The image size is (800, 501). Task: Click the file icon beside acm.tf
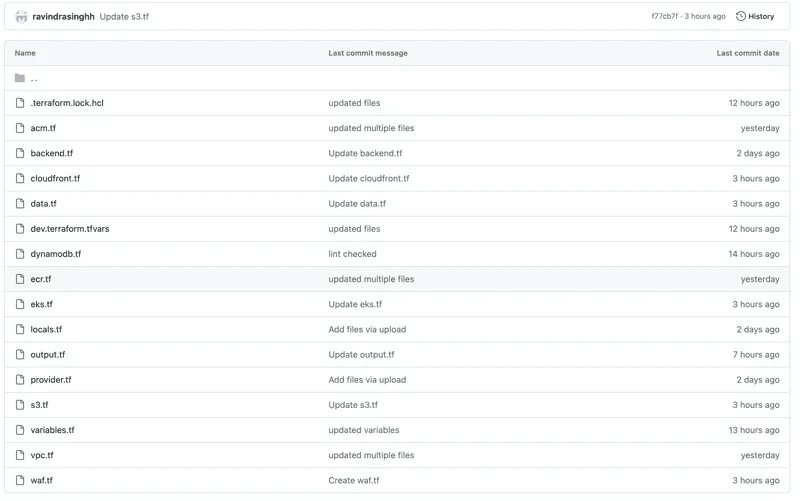20,128
